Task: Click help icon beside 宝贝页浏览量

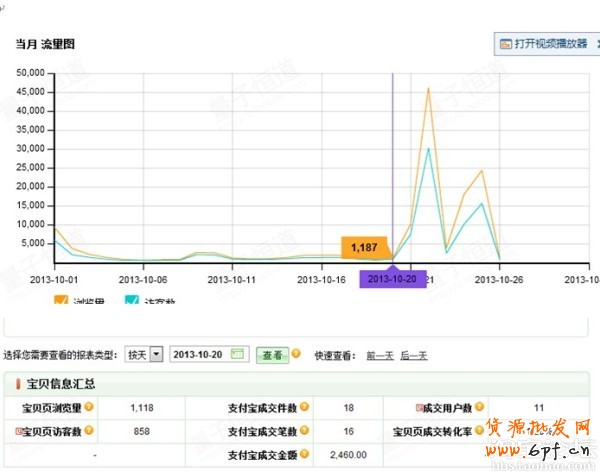Action: pos(89,407)
